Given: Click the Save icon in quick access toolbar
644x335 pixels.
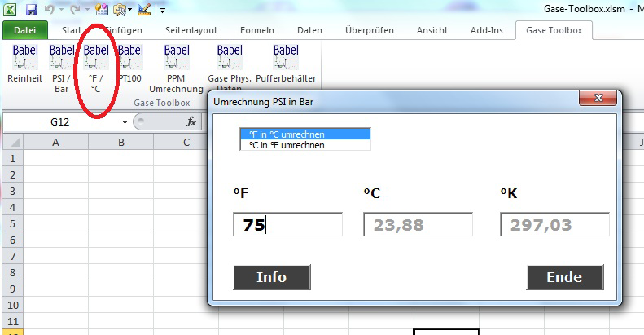Looking at the screenshot, I should click(x=32, y=11).
